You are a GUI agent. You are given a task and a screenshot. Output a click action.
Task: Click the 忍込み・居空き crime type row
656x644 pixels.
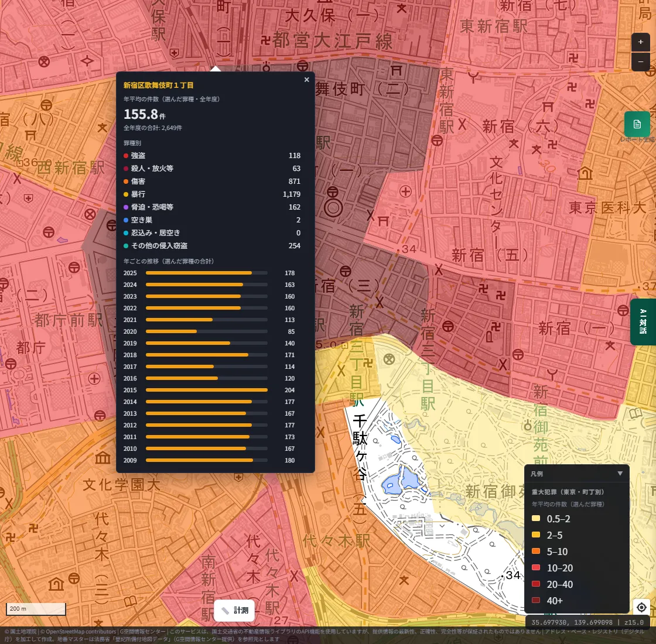(212, 233)
